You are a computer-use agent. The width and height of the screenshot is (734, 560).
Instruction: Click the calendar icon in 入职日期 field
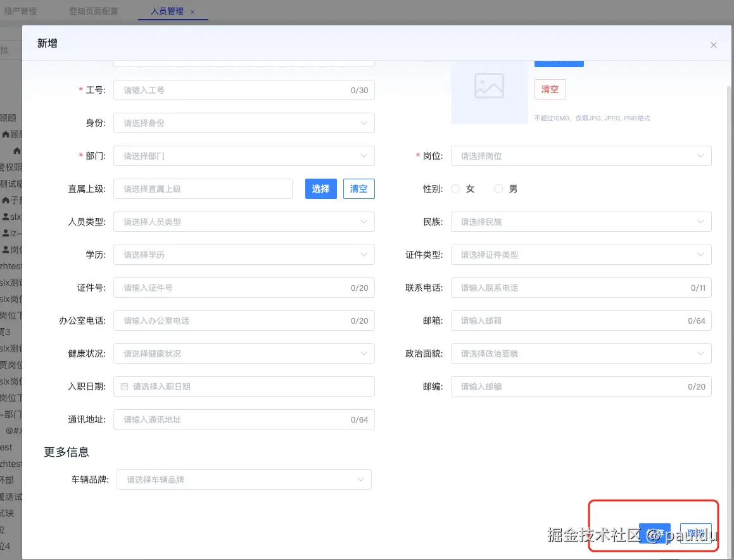125,387
